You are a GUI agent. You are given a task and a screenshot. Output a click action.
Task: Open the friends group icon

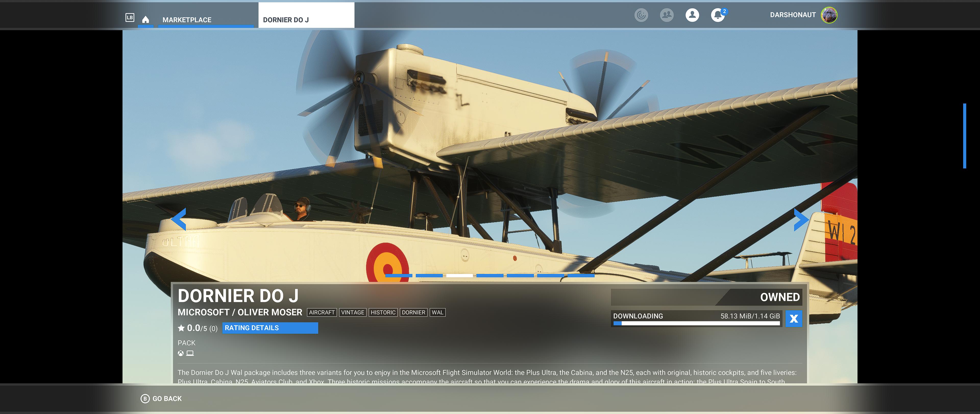(667, 15)
